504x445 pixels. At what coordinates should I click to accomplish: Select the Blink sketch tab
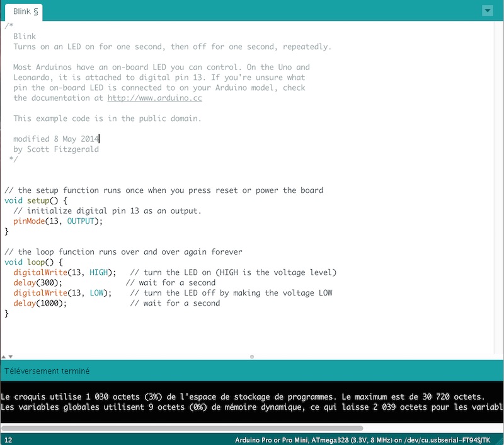tap(24, 12)
